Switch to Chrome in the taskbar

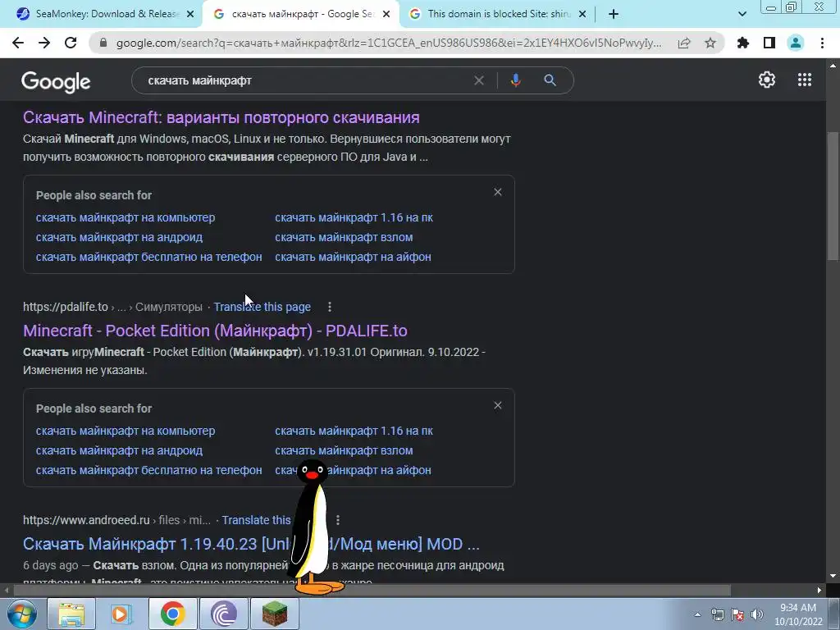(x=172, y=614)
